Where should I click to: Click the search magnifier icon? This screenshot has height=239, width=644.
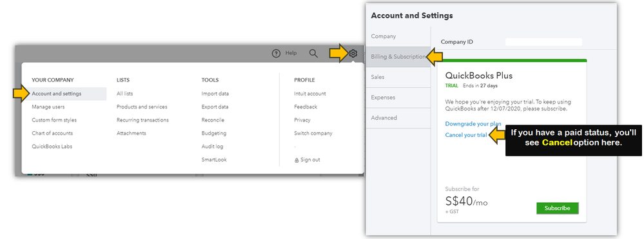(313, 54)
